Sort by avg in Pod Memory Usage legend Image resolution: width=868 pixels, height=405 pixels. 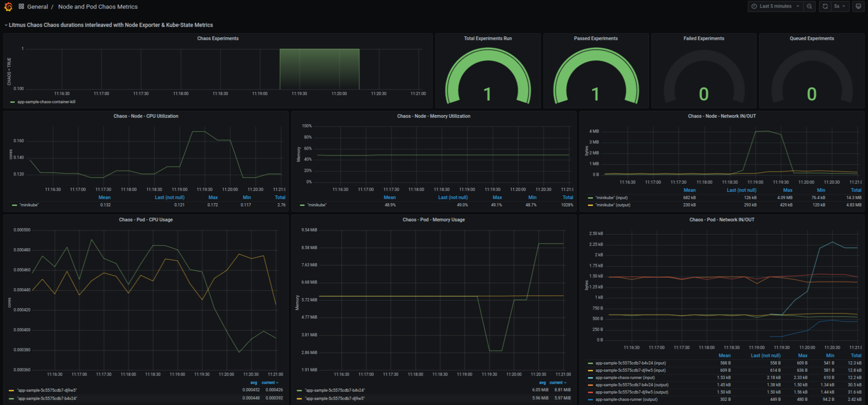pyautogui.click(x=542, y=383)
